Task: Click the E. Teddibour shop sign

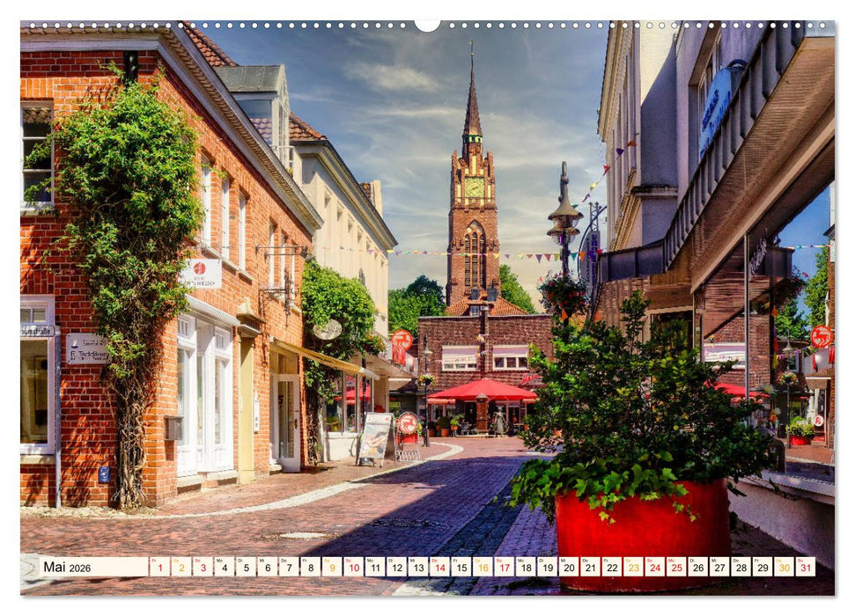Action: pyautogui.click(x=88, y=355)
